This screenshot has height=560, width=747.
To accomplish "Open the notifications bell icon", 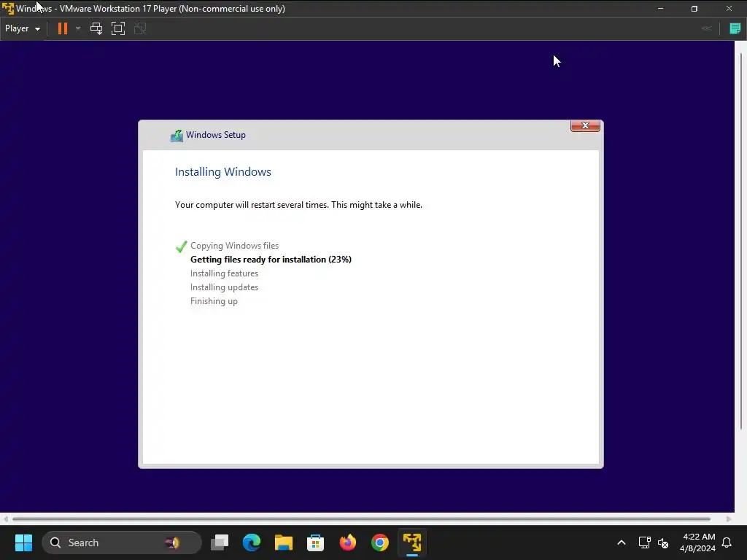I will point(727,542).
